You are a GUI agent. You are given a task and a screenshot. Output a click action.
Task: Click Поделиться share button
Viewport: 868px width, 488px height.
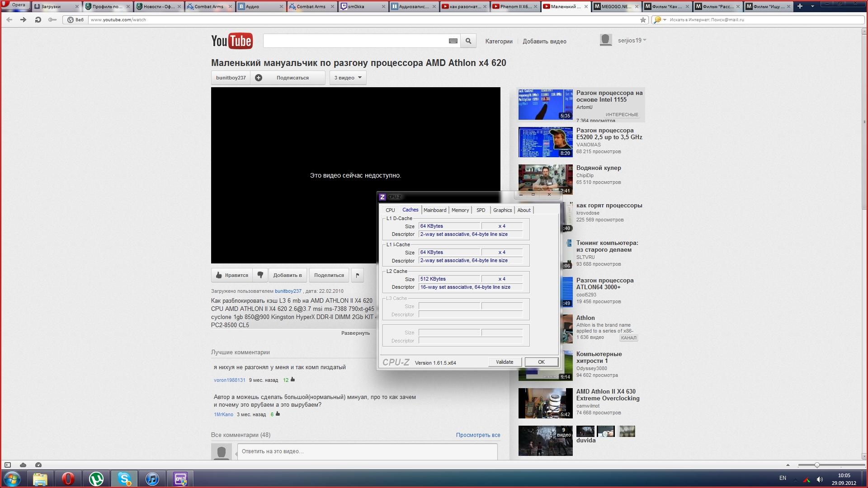pos(329,275)
